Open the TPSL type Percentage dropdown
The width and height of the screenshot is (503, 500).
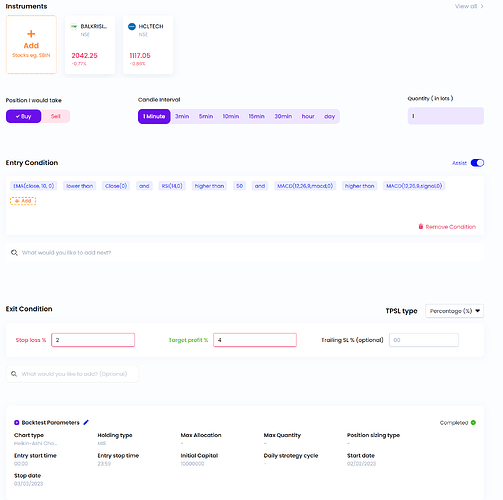[x=454, y=311]
